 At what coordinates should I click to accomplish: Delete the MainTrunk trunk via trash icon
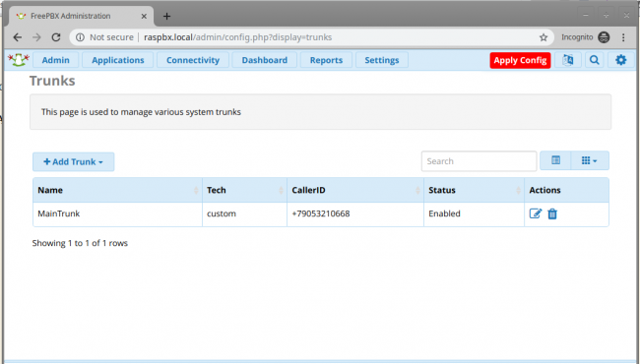[552, 213]
